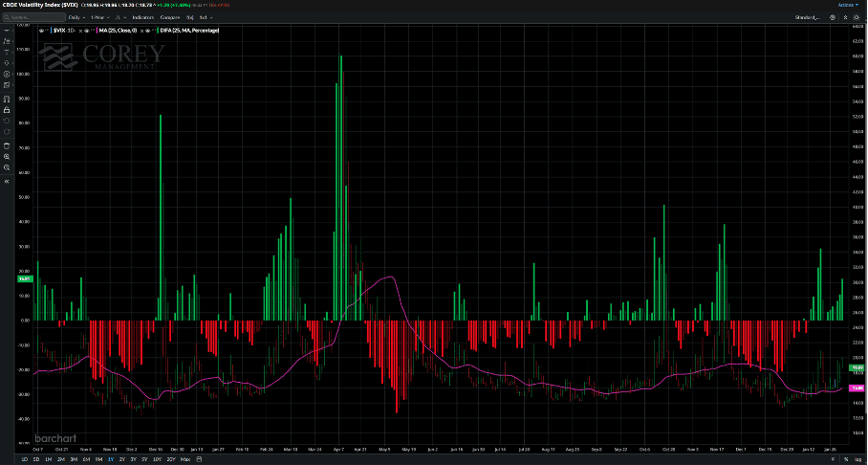Screen dimensions: 868x465
Task: Open the Compare menu
Action: pyautogui.click(x=170, y=17)
